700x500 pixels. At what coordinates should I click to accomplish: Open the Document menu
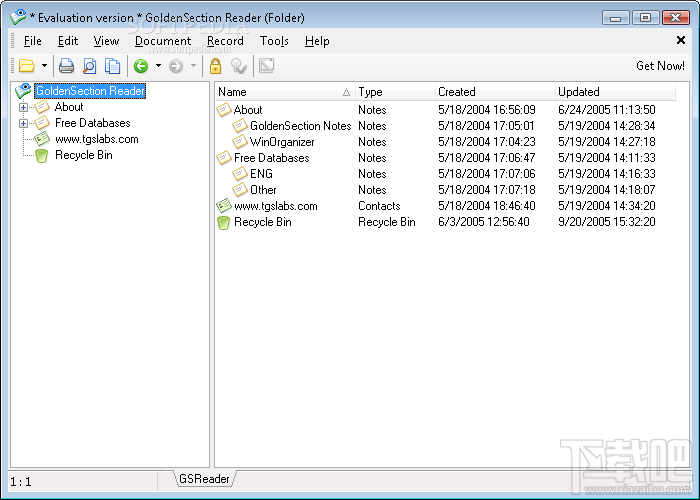click(163, 41)
